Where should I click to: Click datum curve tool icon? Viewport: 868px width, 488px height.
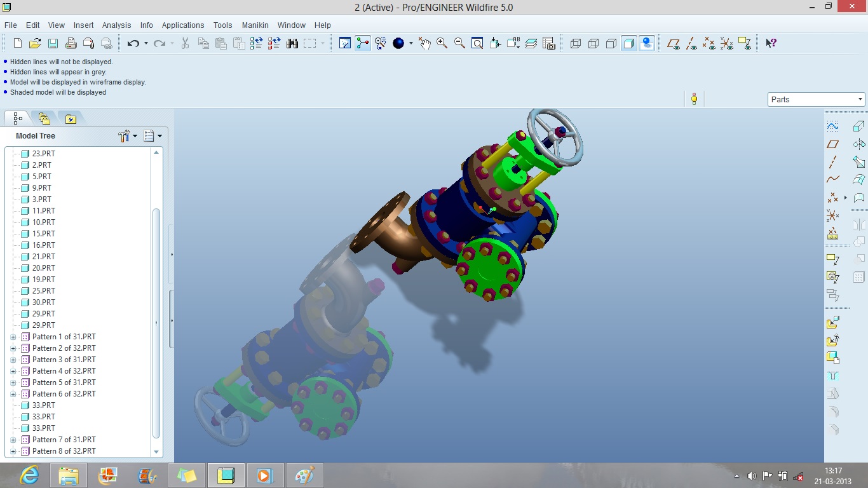[833, 180]
